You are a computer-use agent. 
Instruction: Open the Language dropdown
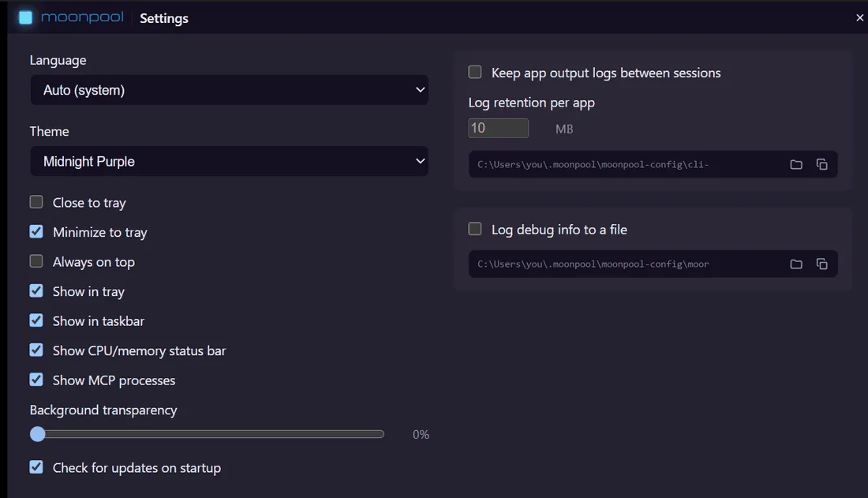coord(229,90)
